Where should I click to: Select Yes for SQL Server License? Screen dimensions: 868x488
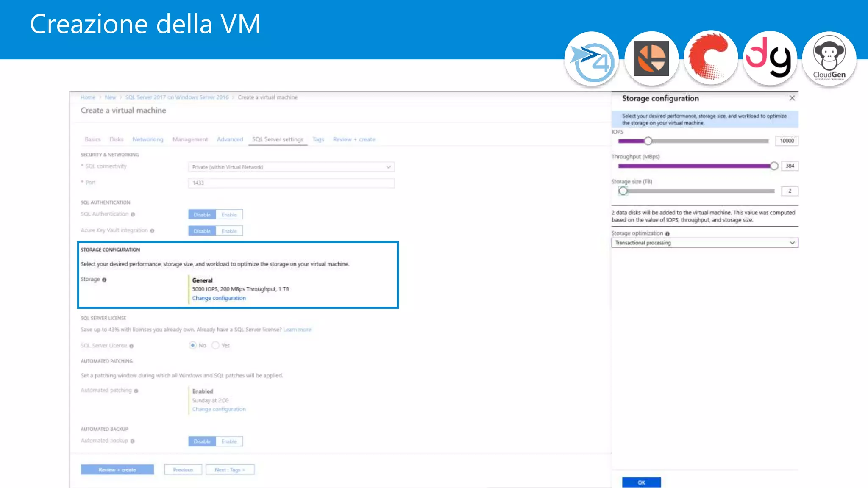pyautogui.click(x=216, y=345)
